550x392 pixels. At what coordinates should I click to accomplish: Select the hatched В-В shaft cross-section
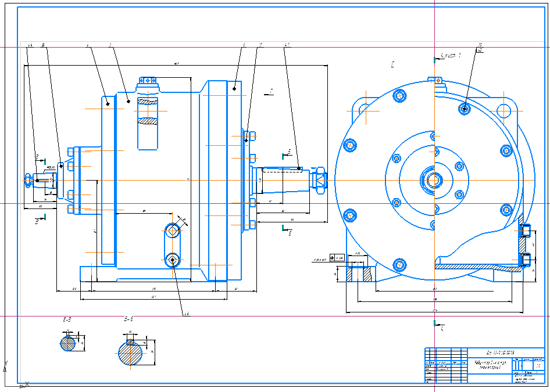point(69,343)
